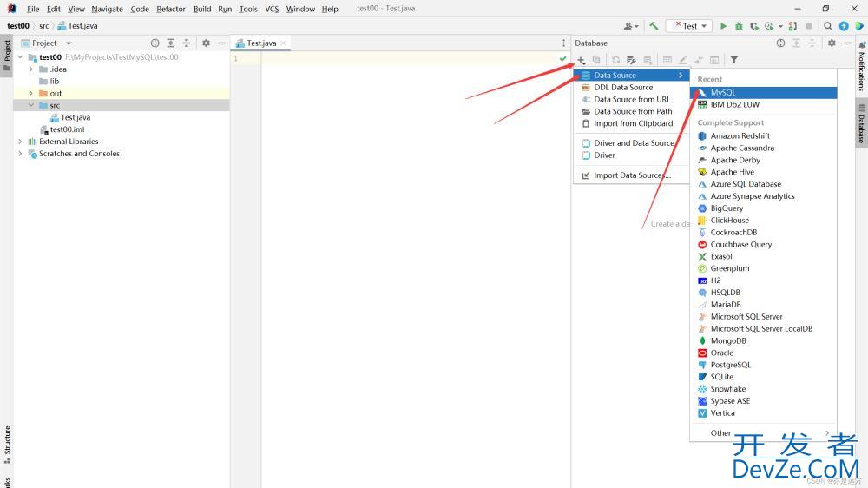The image size is (868, 488).
Task: Start debugging with the bug icon
Action: tap(739, 26)
